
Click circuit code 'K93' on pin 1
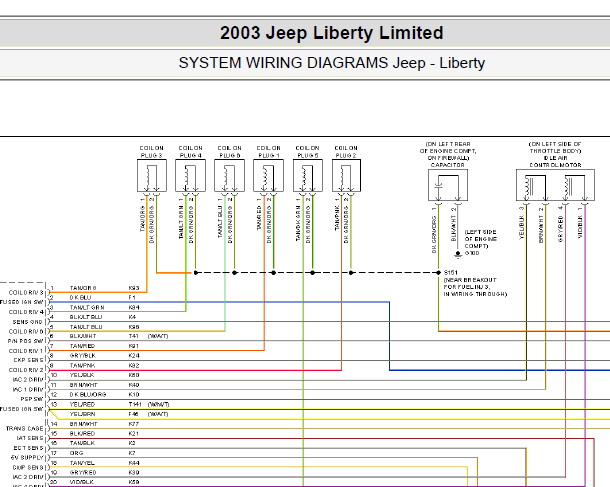(134, 288)
